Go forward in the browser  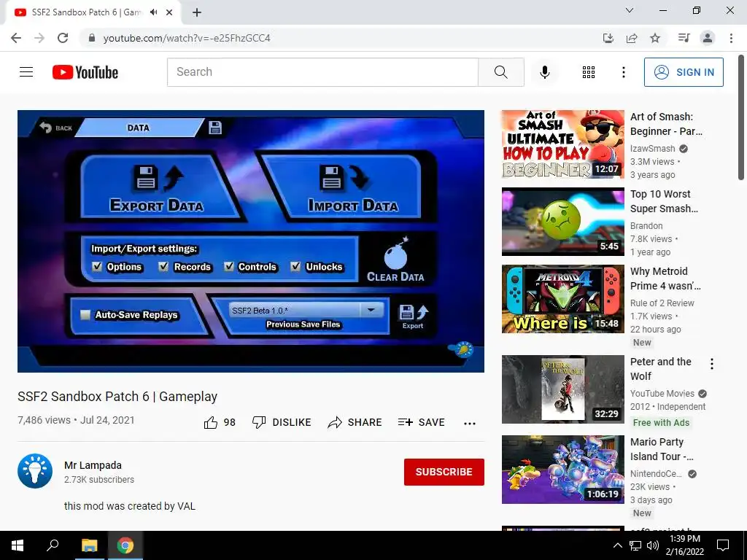point(39,38)
